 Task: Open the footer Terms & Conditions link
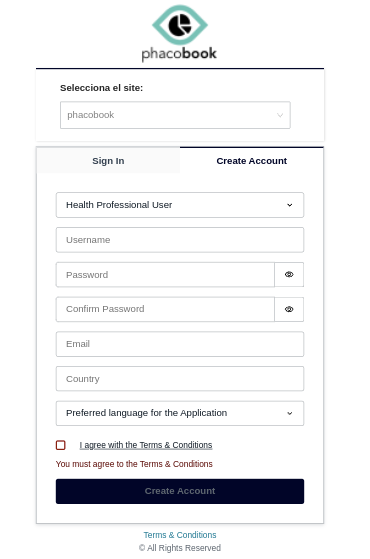(180, 535)
